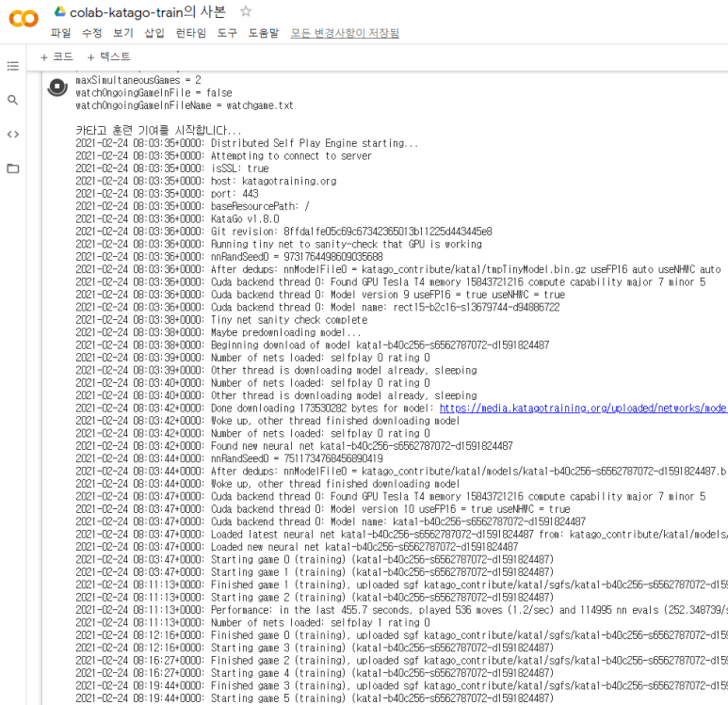
Task: Star the colab-katago-train notebook
Action: pos(246,11)
